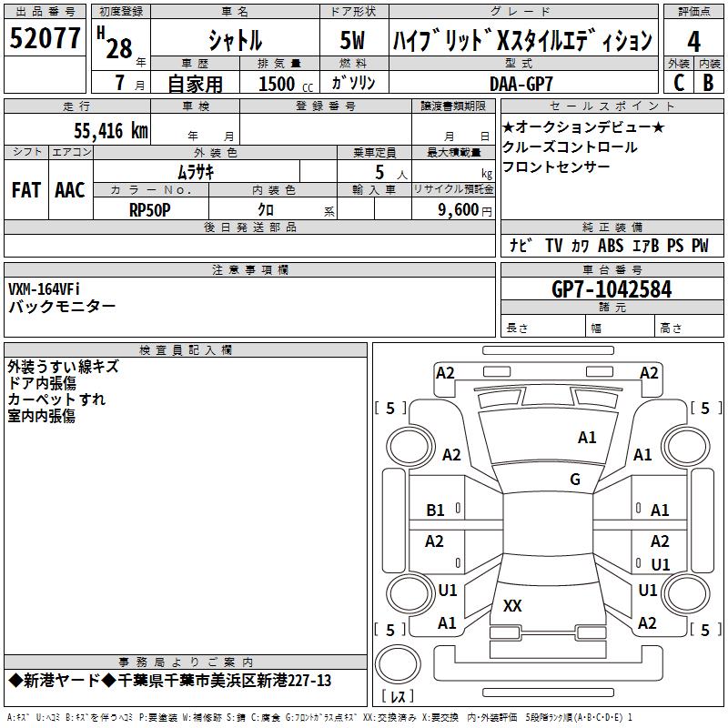Click color code RP50P
The height and width of the screenshot is (728, 728).
(x=150, y=210)
